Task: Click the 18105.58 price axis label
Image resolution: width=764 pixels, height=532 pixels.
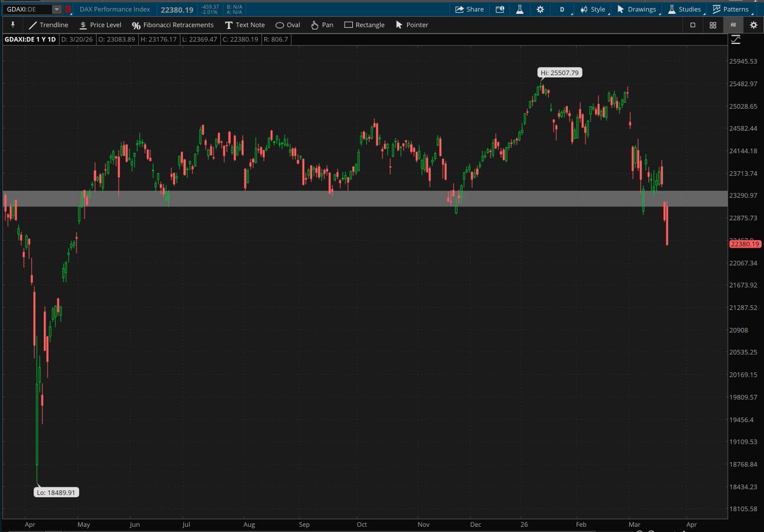Action: (x=744, y=509)
